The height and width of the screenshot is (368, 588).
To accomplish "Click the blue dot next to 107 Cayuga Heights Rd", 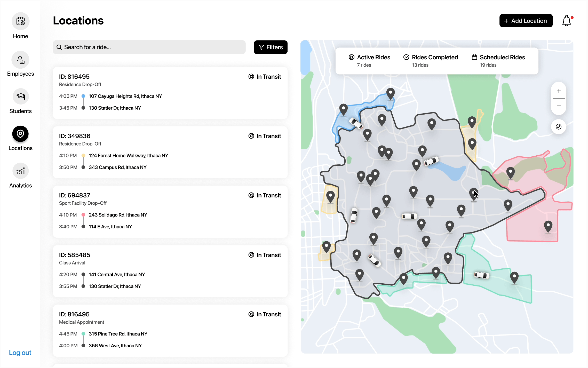I will point(83,96).
